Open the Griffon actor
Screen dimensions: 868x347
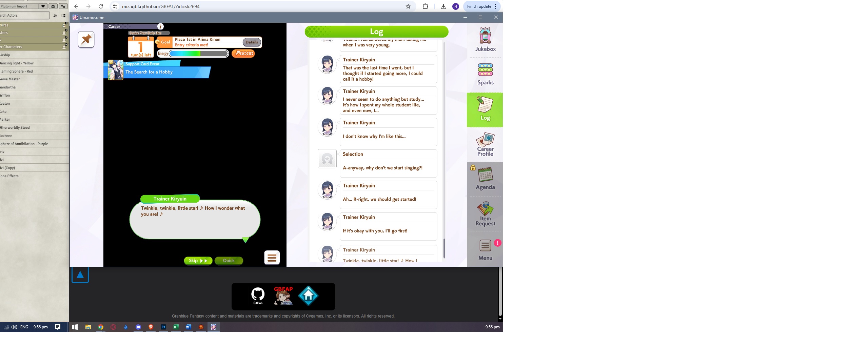click(34, 95)
